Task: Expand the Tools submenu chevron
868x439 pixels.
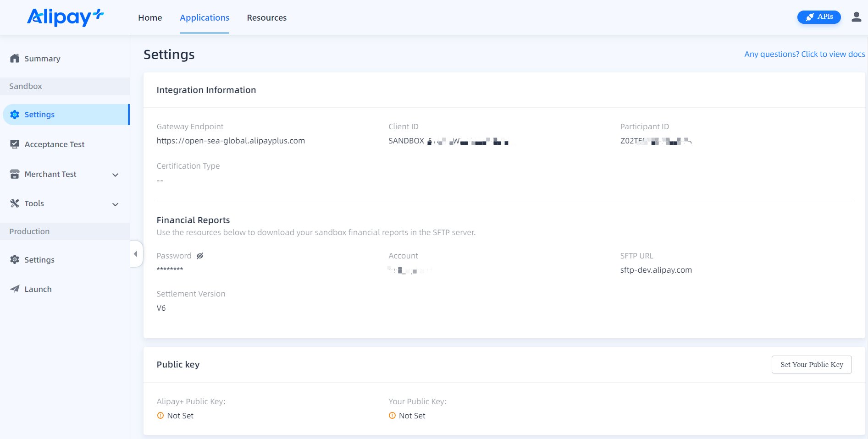Action: 116,204
